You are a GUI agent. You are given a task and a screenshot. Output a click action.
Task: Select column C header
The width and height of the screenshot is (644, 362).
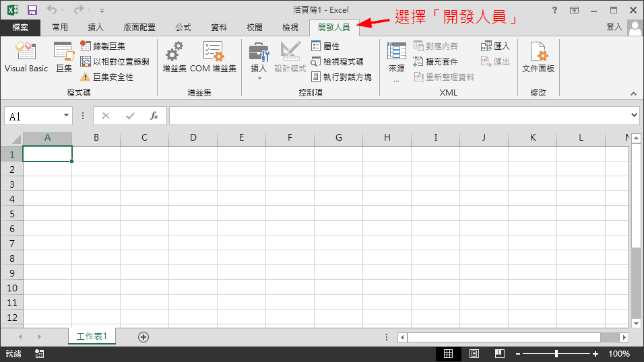[144, 137]
